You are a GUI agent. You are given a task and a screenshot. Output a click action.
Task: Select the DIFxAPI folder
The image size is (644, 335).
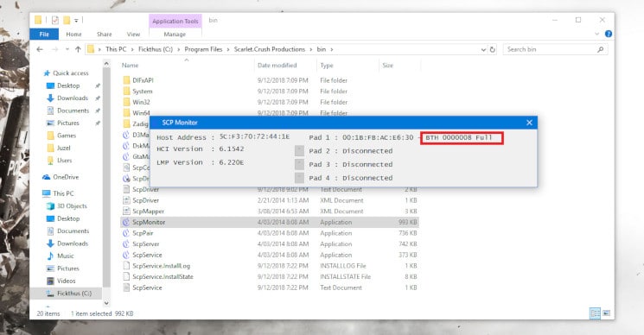pyautogui.click(x=143, y=80)
